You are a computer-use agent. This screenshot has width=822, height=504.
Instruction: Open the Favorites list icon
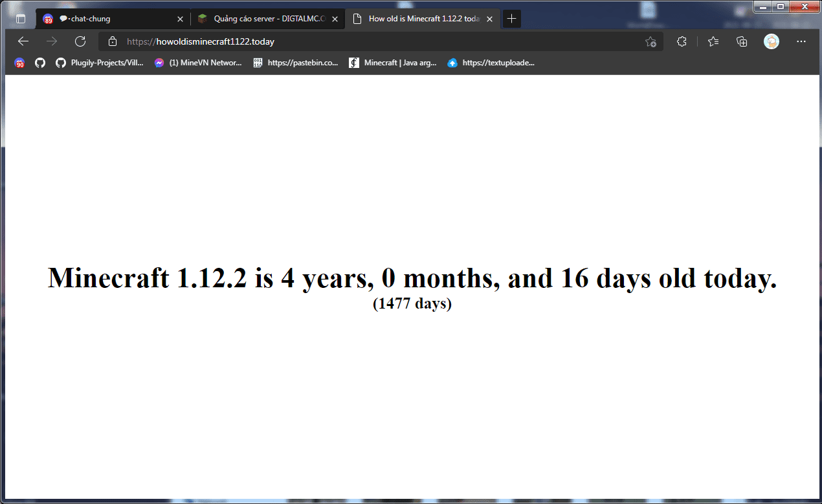click(713, 41)
